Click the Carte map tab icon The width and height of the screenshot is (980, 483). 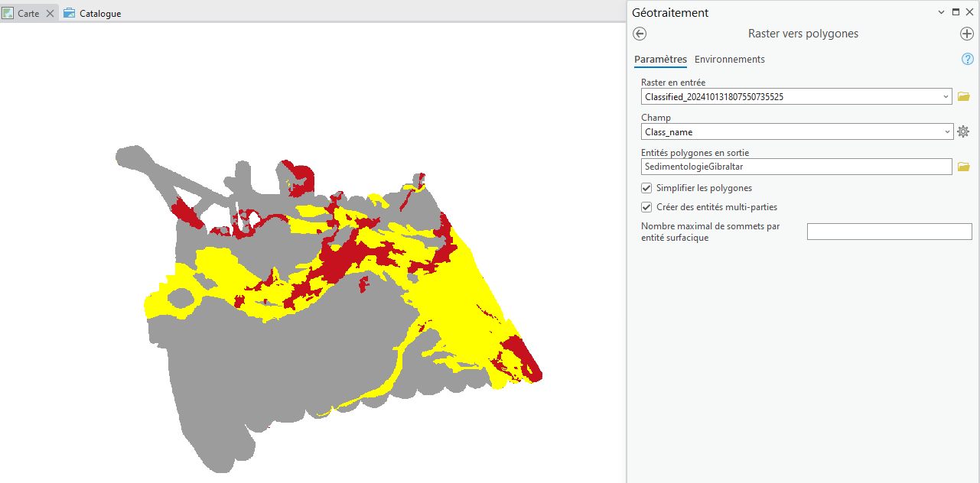[x=8, y=13]
